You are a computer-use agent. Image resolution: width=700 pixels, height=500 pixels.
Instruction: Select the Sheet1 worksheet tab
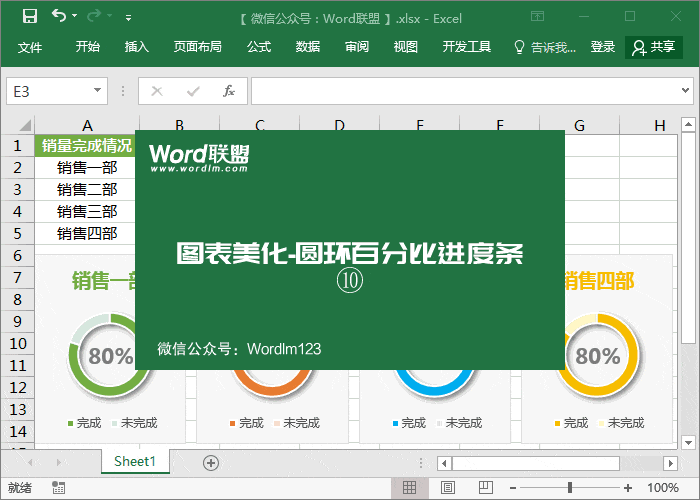[135, 461]
